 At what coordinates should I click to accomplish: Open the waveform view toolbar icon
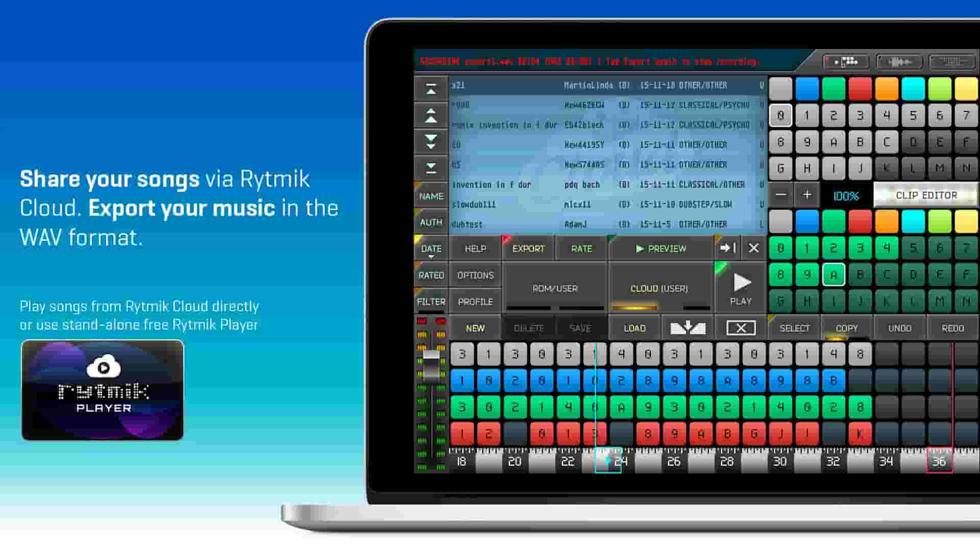pos(900,61)
